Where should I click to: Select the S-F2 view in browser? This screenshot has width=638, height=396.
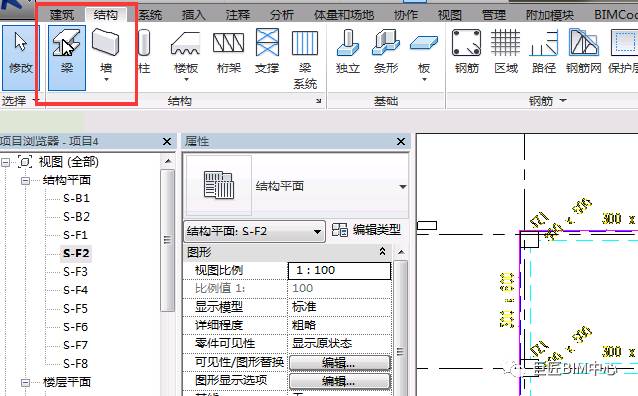pos(76,253)
